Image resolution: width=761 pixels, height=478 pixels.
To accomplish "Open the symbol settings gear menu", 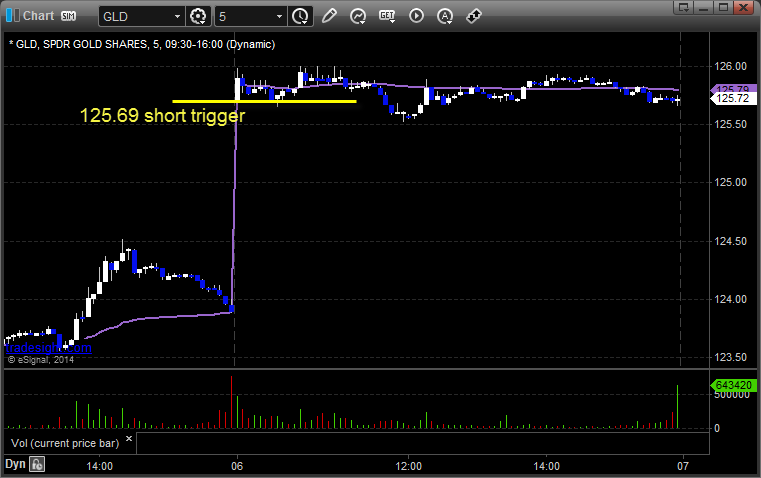I will pos(198,16).
